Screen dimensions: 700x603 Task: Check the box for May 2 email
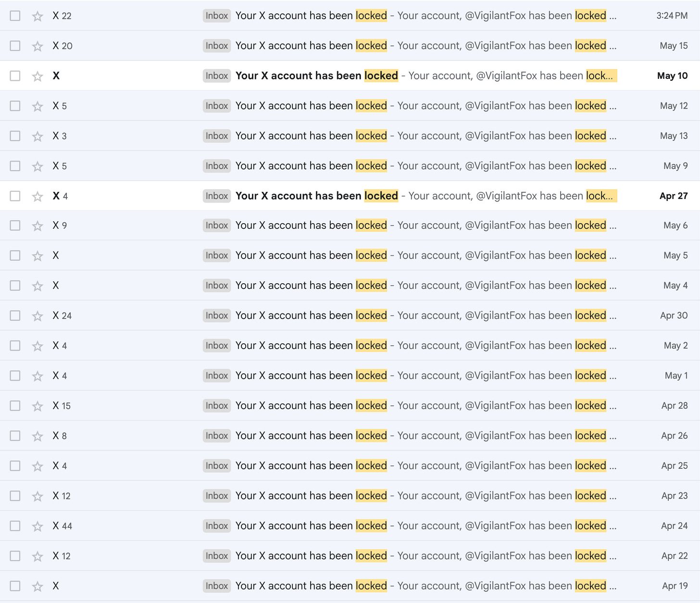pos(15,345)
